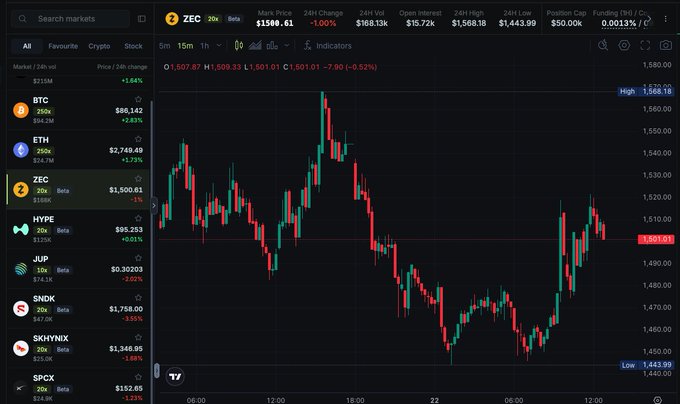Open the Indicators menu

(x=327, y=46)
